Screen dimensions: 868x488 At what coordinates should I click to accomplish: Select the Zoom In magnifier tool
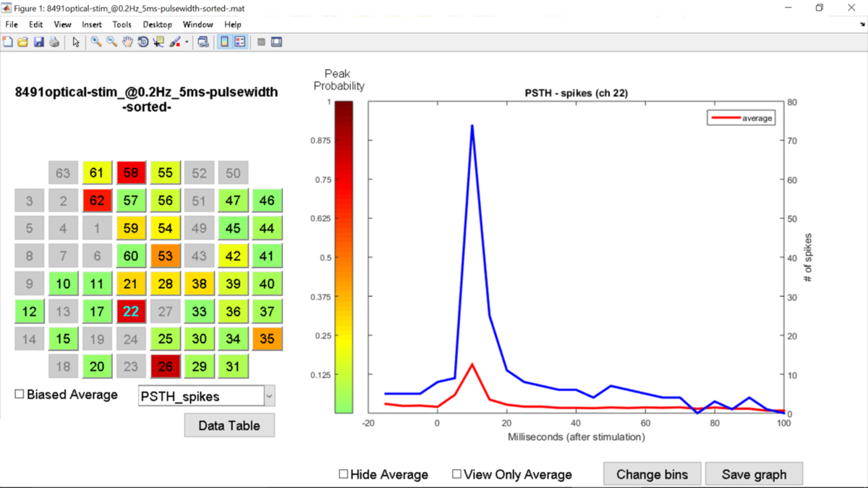tap(96, 42)
